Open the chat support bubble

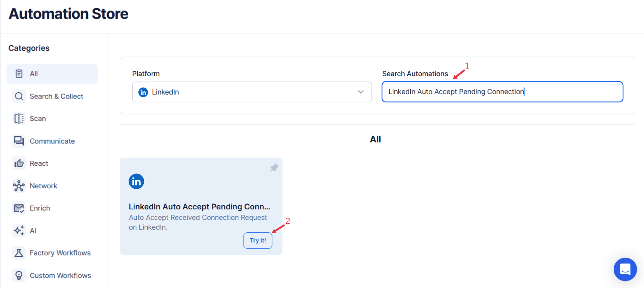625,269
